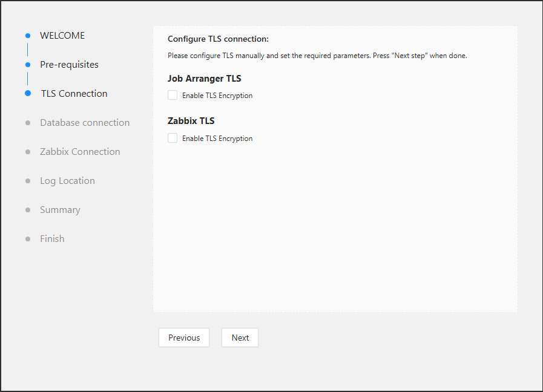This screenshot has width=543, height=392.
Task: Jump to the Summary step
Action: 61,210
